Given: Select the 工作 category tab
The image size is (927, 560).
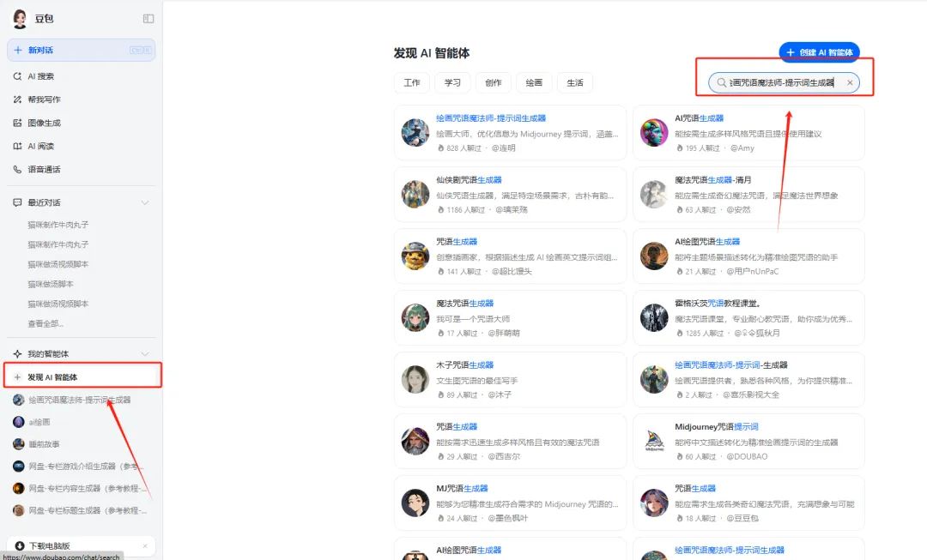Looking at the screenshot, I should (412, 82).
